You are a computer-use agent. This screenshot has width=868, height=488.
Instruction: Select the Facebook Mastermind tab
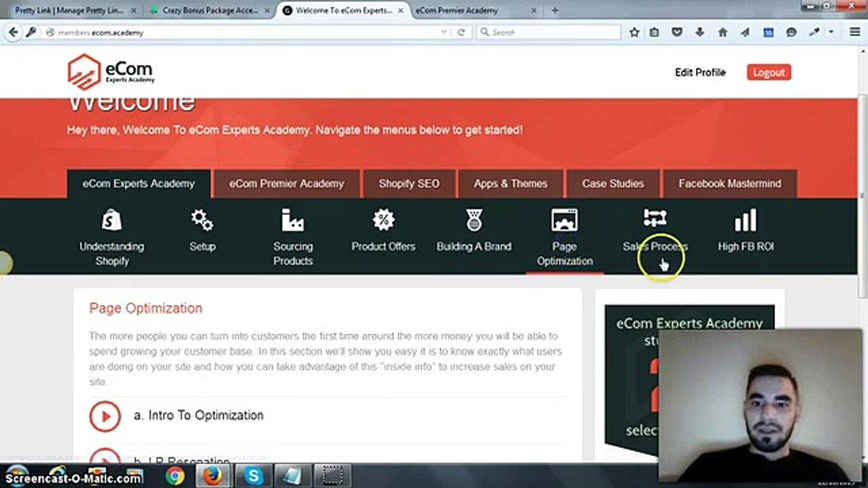coord(730,184)
